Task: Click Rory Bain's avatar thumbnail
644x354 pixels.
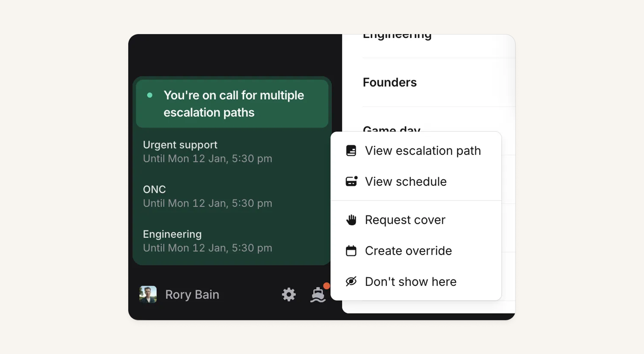Action: 148,294
